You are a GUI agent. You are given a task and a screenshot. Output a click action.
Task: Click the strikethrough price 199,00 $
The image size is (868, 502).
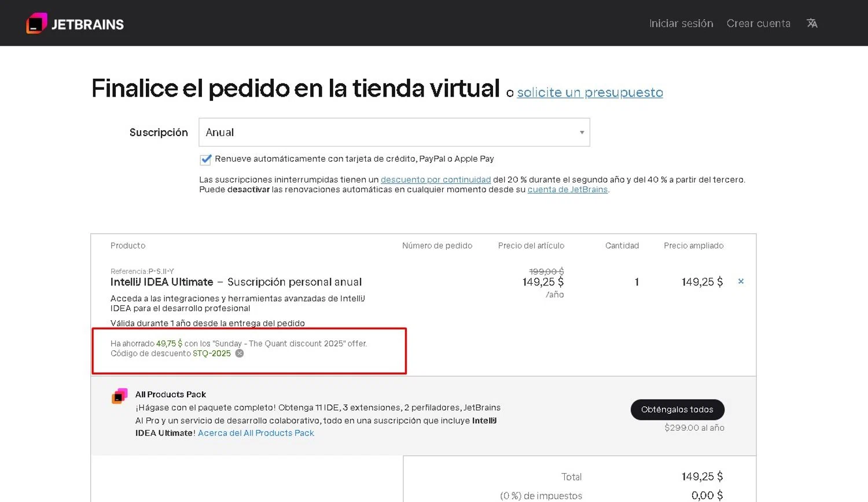click(x=546, y=272)
